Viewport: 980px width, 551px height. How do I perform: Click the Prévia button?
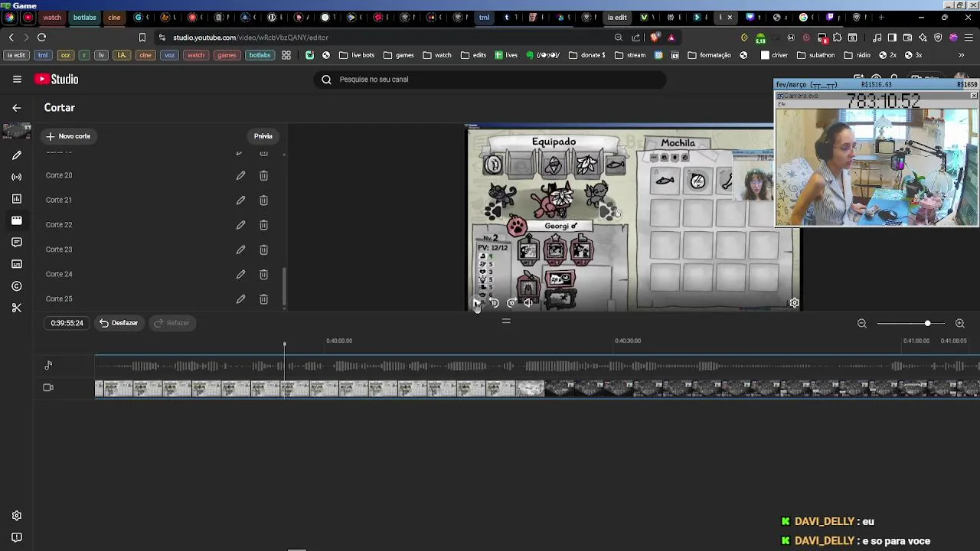point(263,136)
